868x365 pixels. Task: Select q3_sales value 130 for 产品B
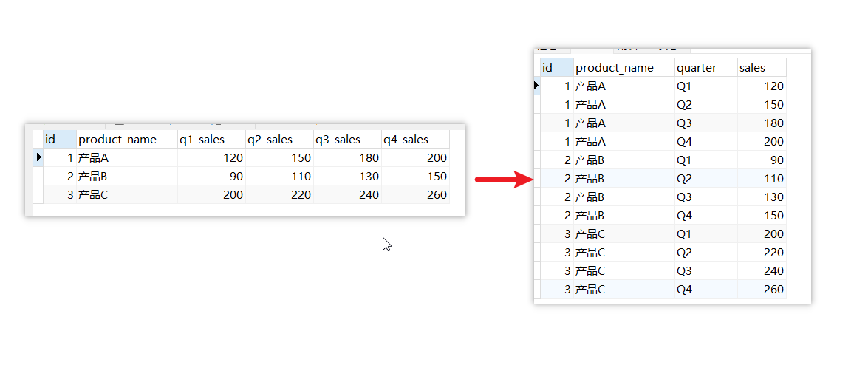click(x=348, y=176)
